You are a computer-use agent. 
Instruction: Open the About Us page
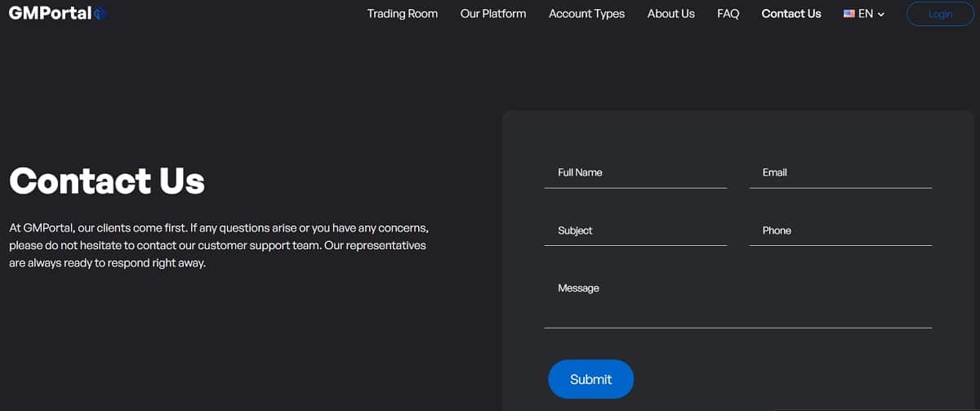click(670, 14)
